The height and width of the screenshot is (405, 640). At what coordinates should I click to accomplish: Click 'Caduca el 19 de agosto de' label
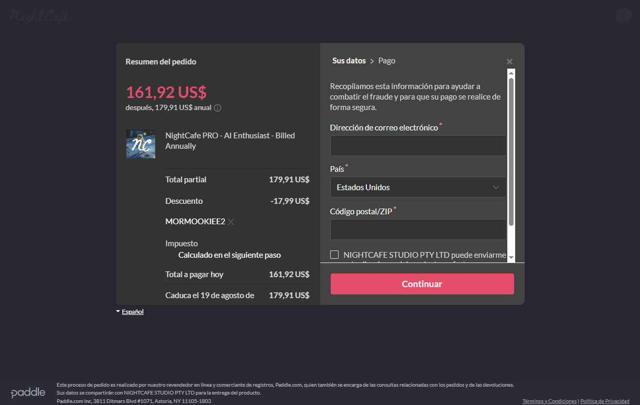(x=210, y=295)
